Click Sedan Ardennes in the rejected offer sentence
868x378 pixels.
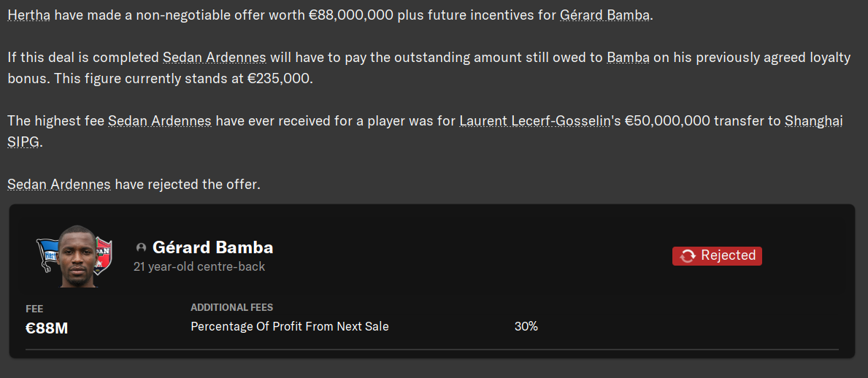[x=59, y=185]
